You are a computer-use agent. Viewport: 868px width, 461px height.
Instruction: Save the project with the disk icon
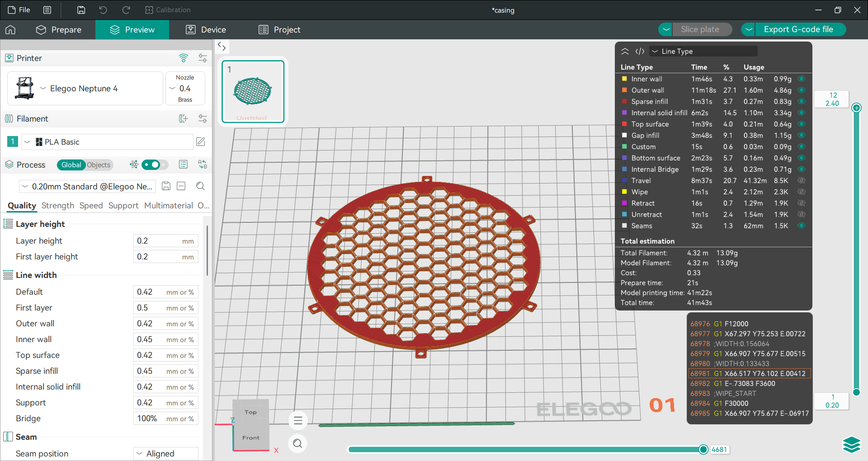coord(81,10)
